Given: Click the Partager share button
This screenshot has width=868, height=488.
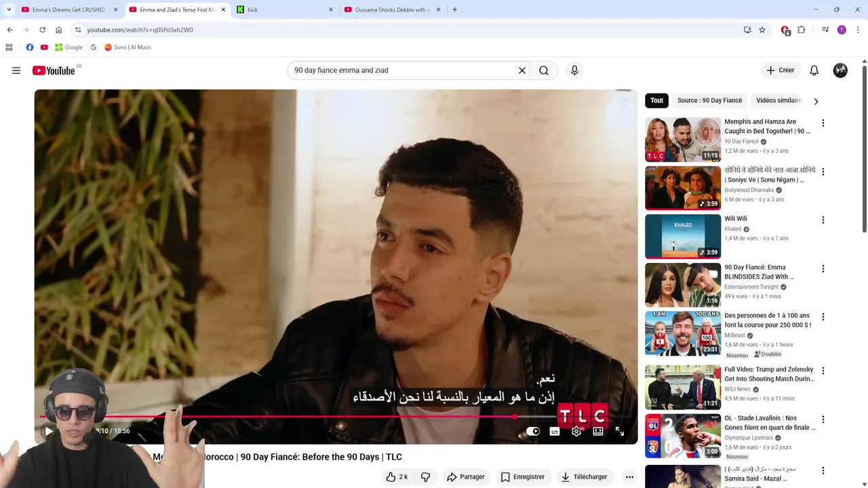Looking at the screenshot, I should tap(466, 477).
